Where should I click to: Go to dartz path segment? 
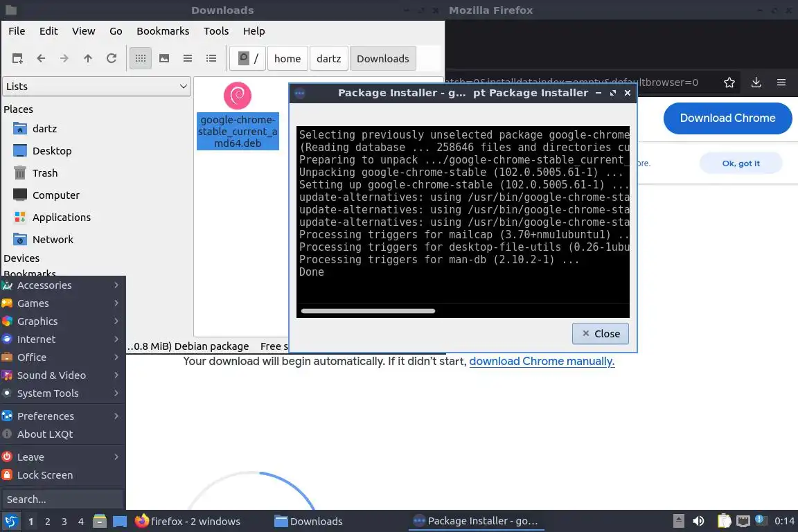[x=329, y=59]
